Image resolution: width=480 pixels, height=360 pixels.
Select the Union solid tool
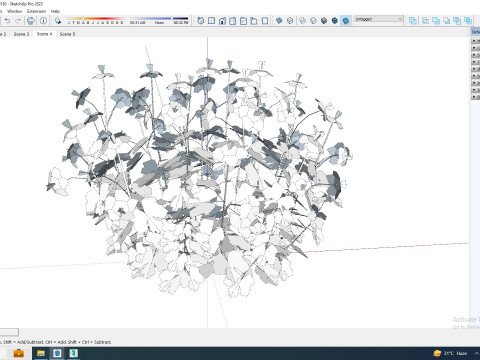(x=436, y=21)
